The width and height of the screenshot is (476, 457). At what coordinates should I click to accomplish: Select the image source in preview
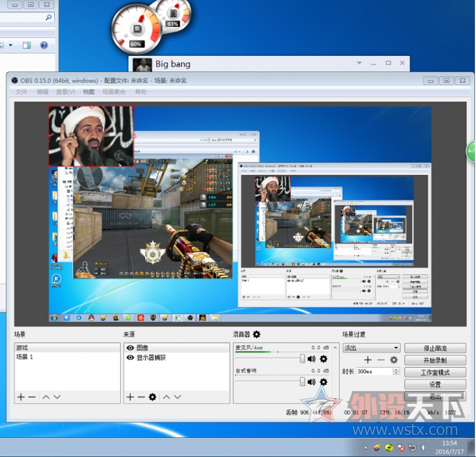(91, 136)
